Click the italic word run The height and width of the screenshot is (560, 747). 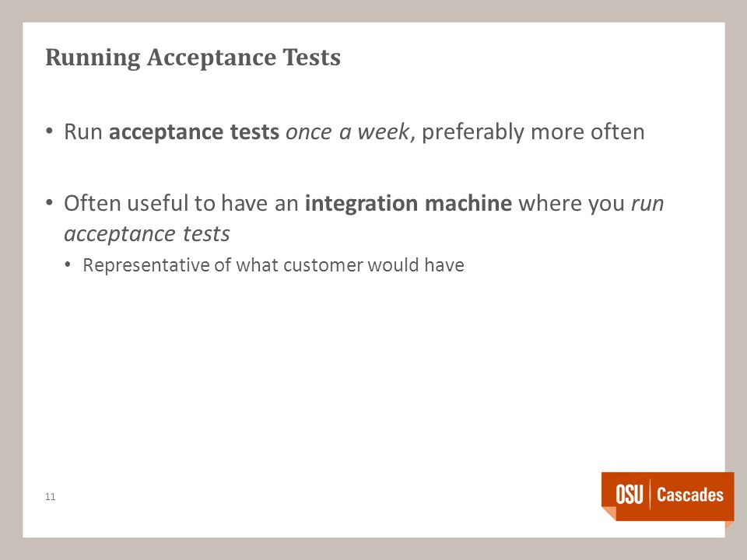(647, 205)
